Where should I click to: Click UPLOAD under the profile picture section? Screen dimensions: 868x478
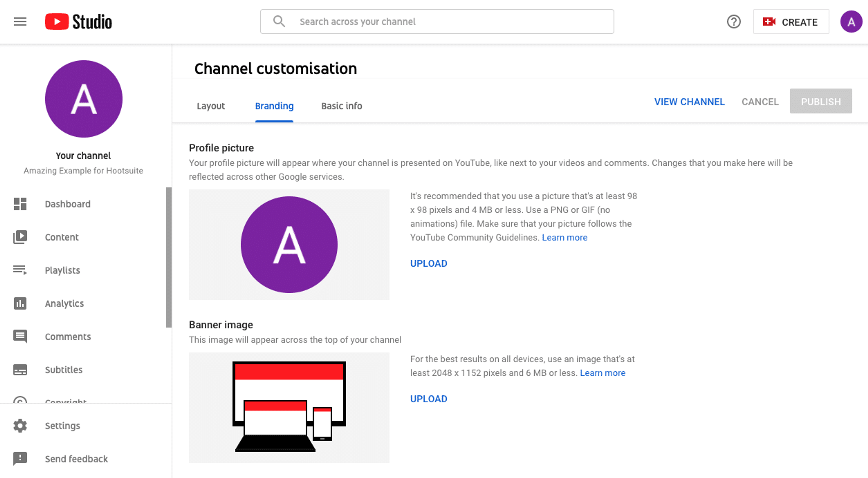click(x=429, y=263)
